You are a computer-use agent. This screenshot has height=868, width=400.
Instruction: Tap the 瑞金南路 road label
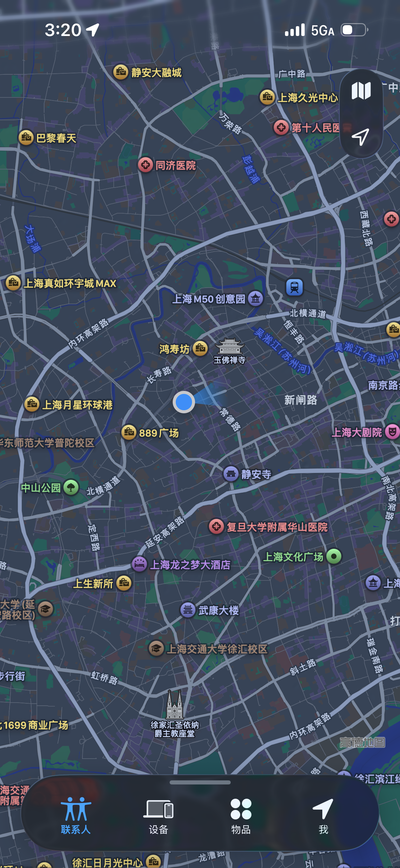375,655
